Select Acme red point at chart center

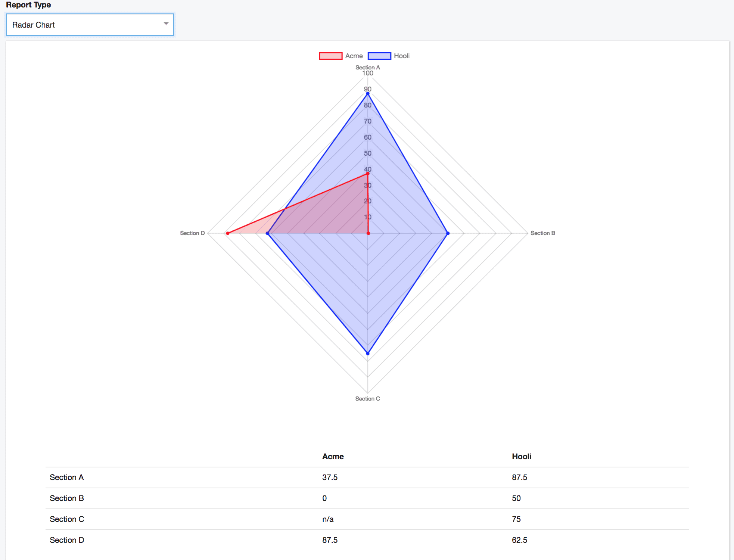tap(368, 233)
